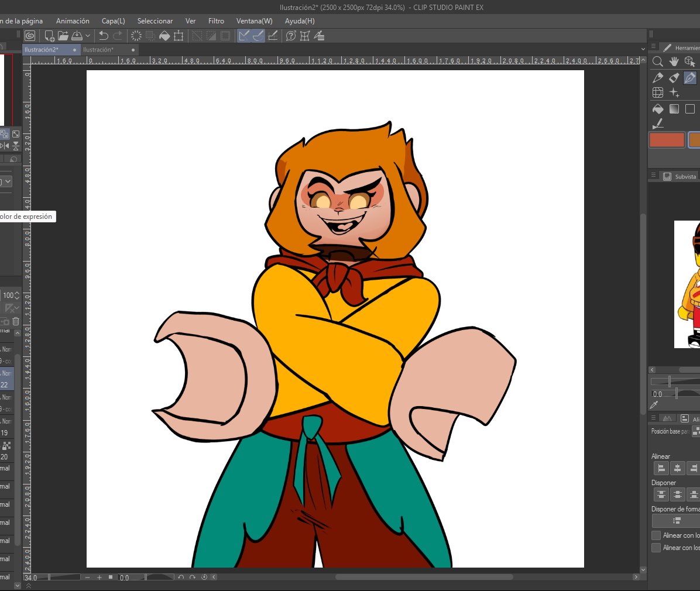
Task: Select the Figure rectangle tool
Action: 690,108
